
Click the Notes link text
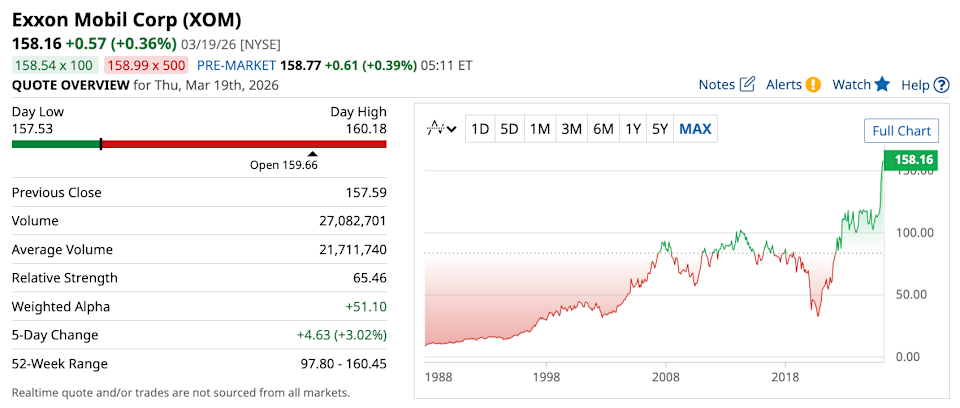(x=716, y=85)
